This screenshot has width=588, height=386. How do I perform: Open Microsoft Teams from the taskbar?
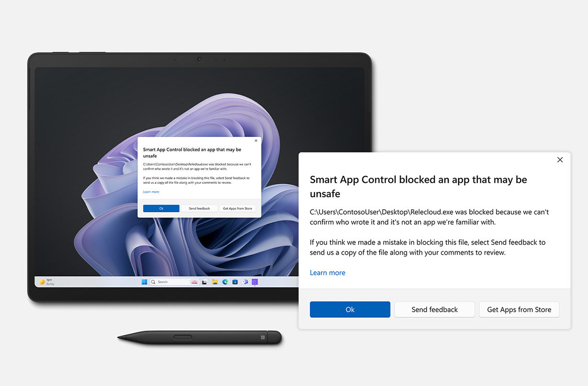point(245,282)
